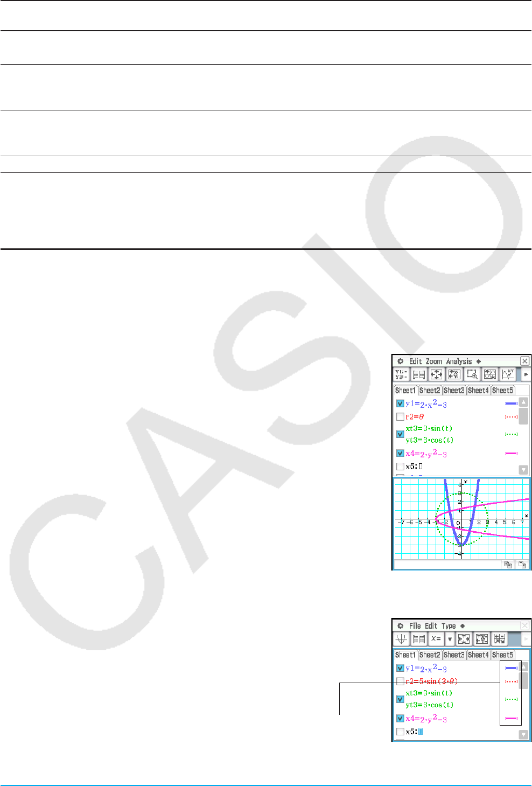The width and height of the screenshot is (532, 786).
Task: Click the plus/minus table range icon
Action: tap(500, 639)
